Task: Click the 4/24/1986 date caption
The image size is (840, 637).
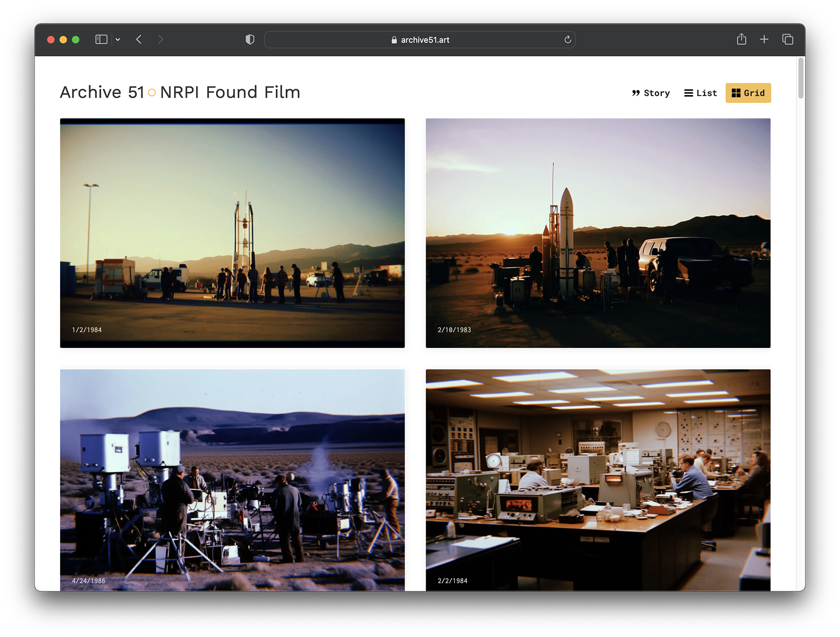Action: 89,581
